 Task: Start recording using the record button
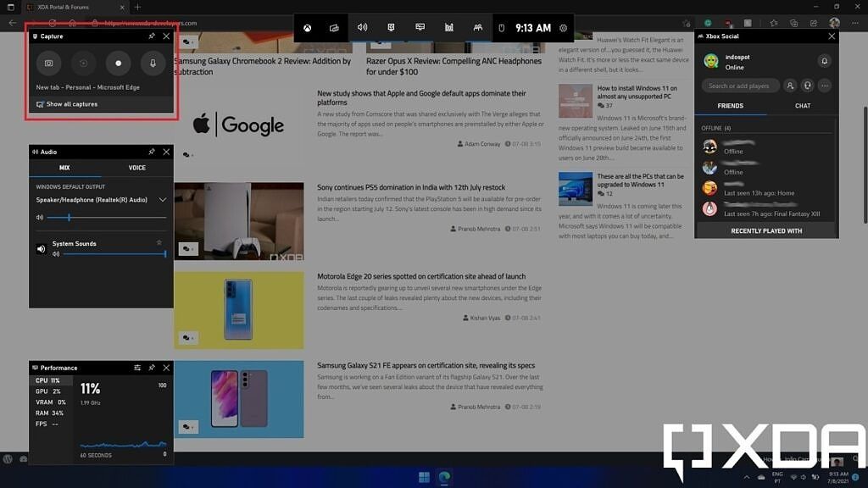point(119,63)
